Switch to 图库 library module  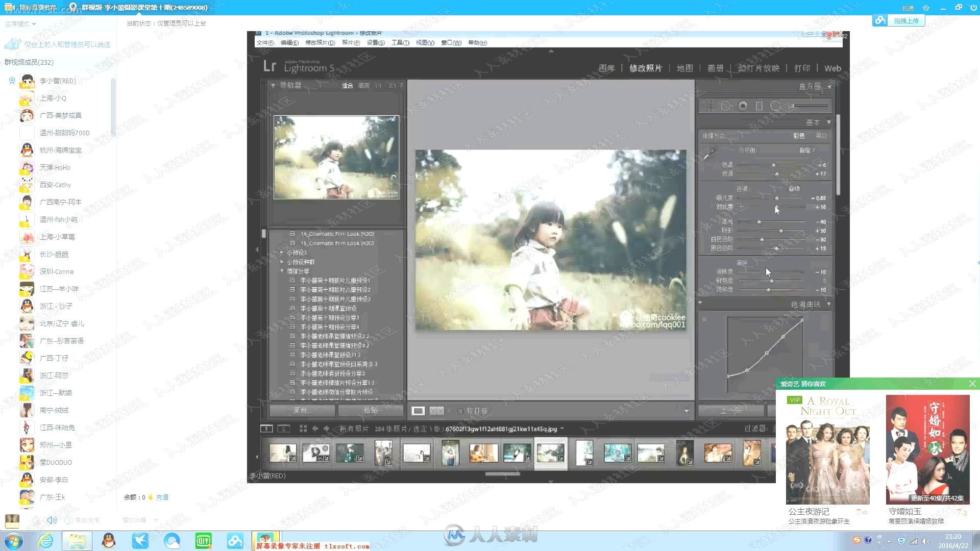[606, 68]
